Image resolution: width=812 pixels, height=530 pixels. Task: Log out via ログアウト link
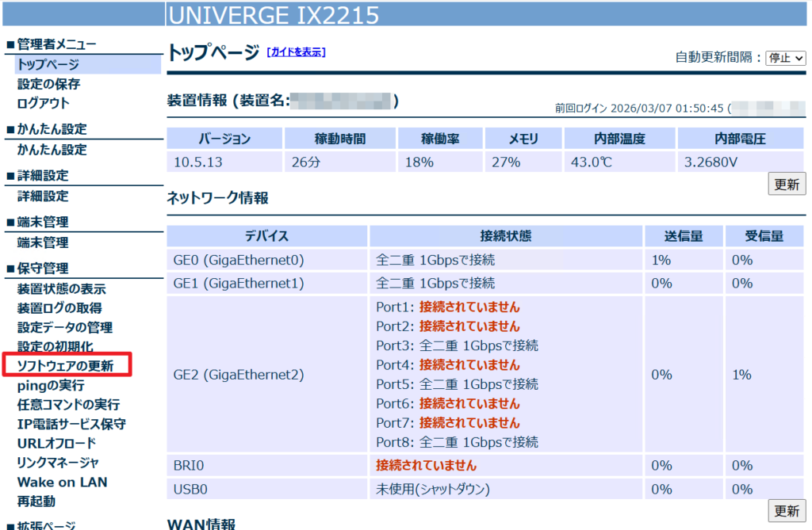[x=43, y=103]
